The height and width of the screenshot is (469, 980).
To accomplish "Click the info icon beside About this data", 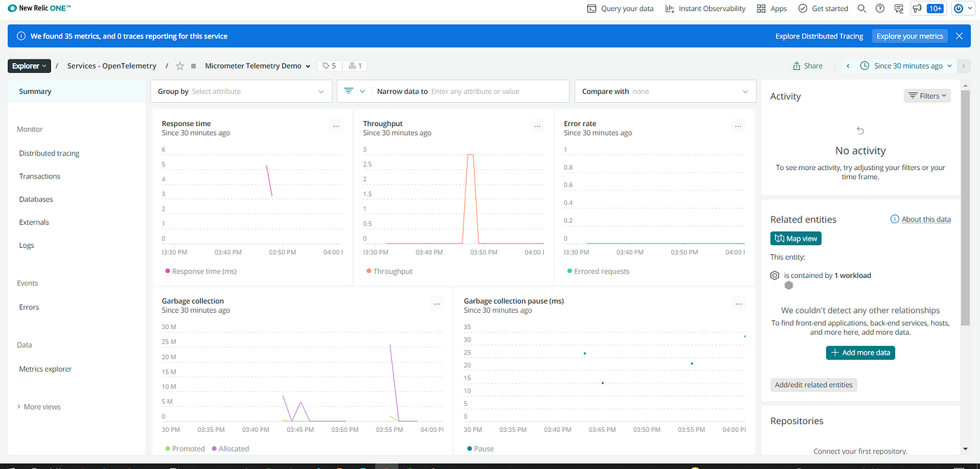I will (x=895, y=219).
